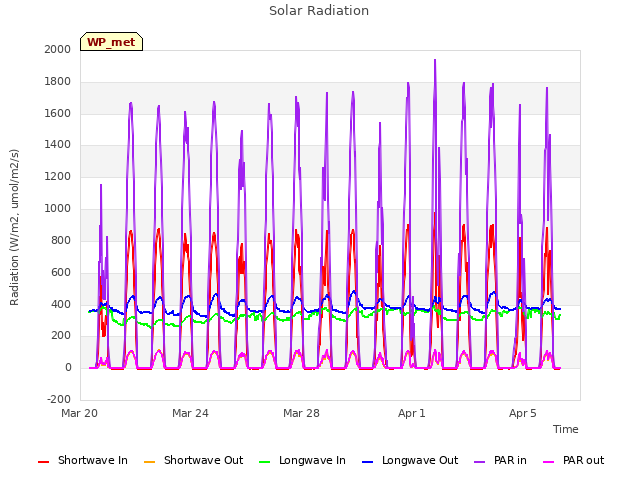This screenshot has width=640, height=480.
Task: Click the highest PAR in peak near 1950
Action: pyautogui.click(x=435, y=60)
